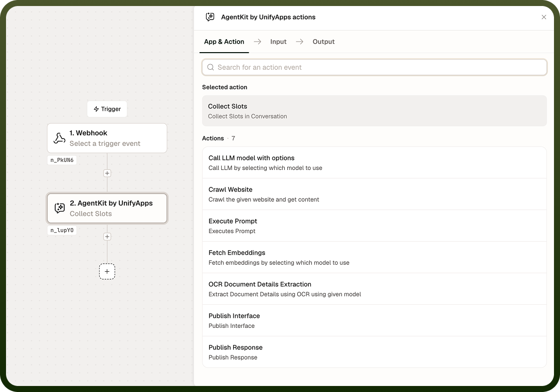Click the n_PkUN6 node ID label
Viewport: 560px width, 392px height.
tap(62, 160)
